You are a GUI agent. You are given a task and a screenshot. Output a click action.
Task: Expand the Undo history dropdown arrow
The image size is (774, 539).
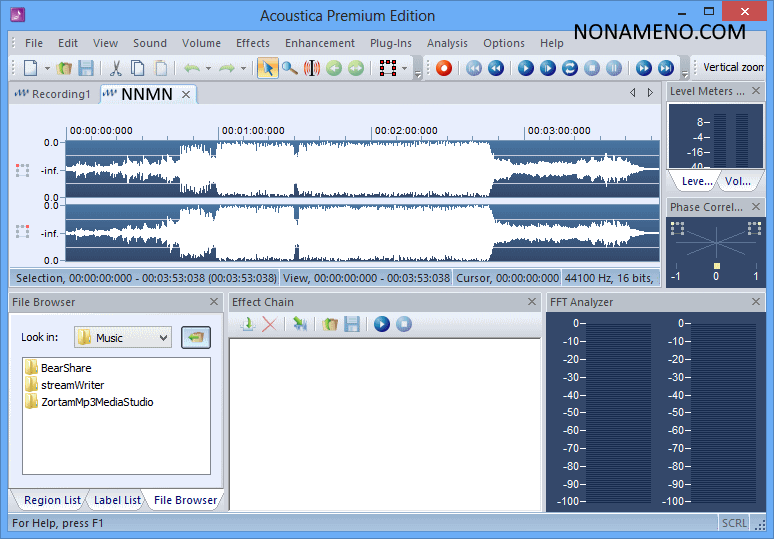[x=208, y=68]
